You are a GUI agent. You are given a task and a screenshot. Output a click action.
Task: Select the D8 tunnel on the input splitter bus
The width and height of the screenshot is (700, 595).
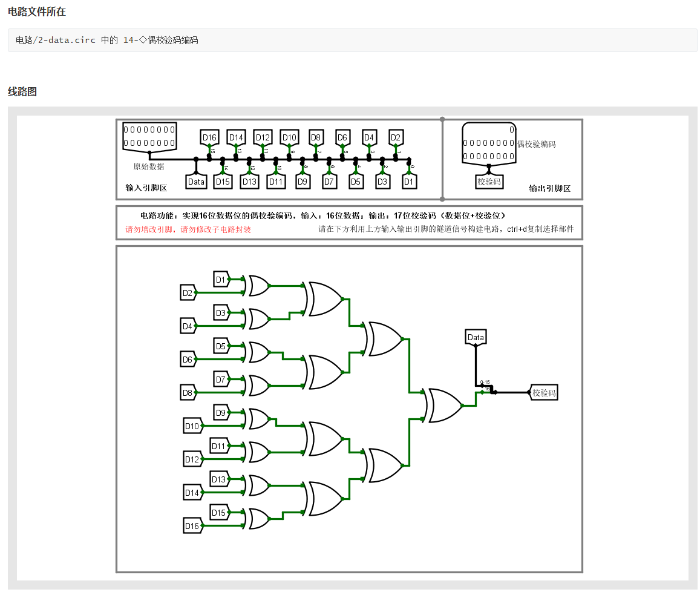pos(316,137)
